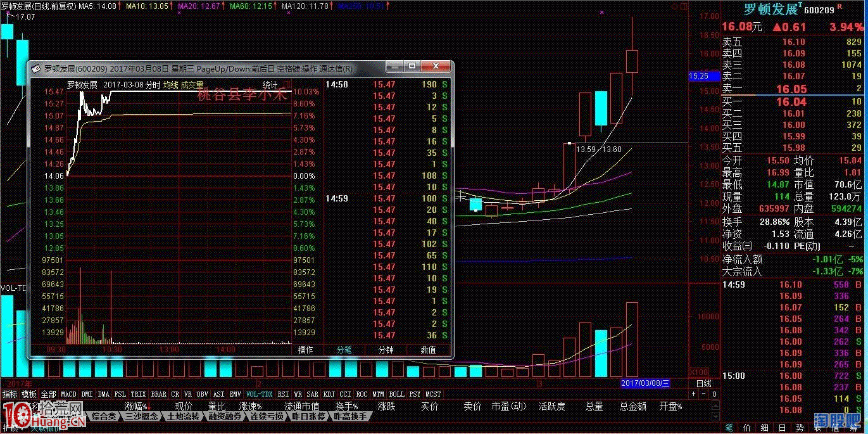Open the 昨高换手 sector tab
Viewport: 868px width, 434px height.
point(350,416)
